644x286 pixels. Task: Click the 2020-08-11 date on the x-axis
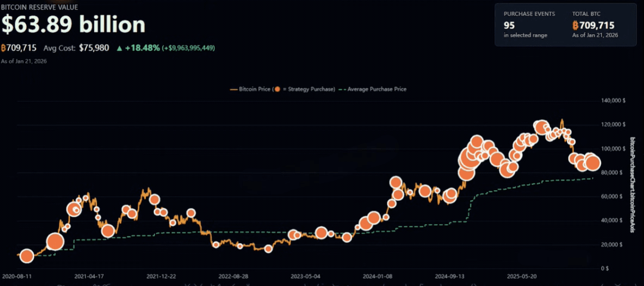pyautogui.click(x=17, y=276)
